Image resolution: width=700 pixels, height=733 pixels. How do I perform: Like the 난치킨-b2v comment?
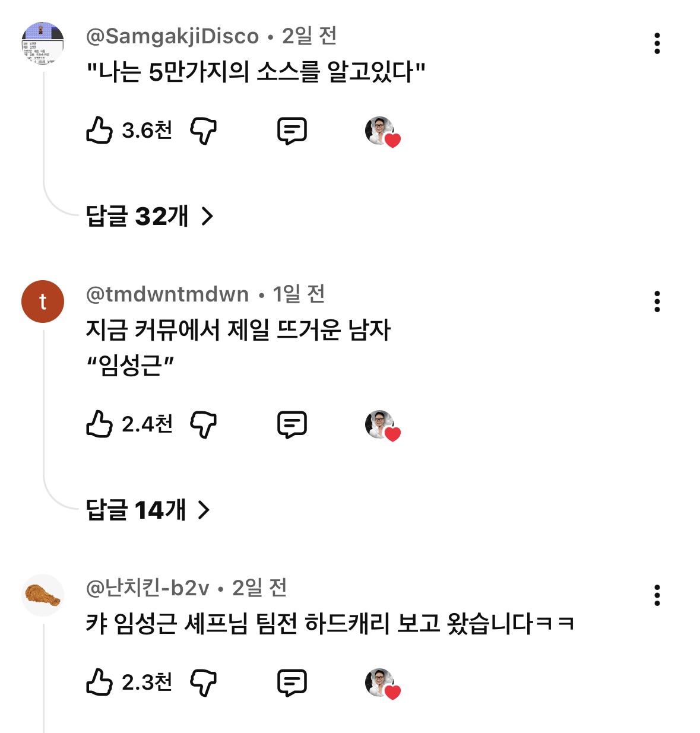pos(100,683)
